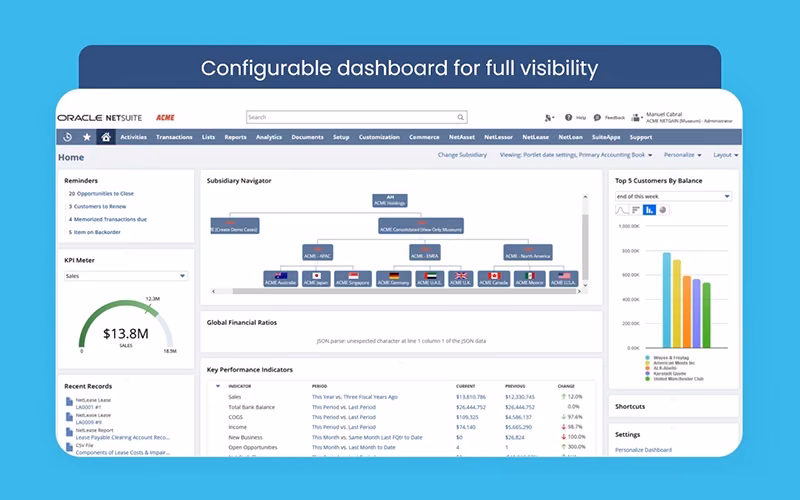Select the ACME Singapore flag node
800x500 pixels.
[353, 279]
